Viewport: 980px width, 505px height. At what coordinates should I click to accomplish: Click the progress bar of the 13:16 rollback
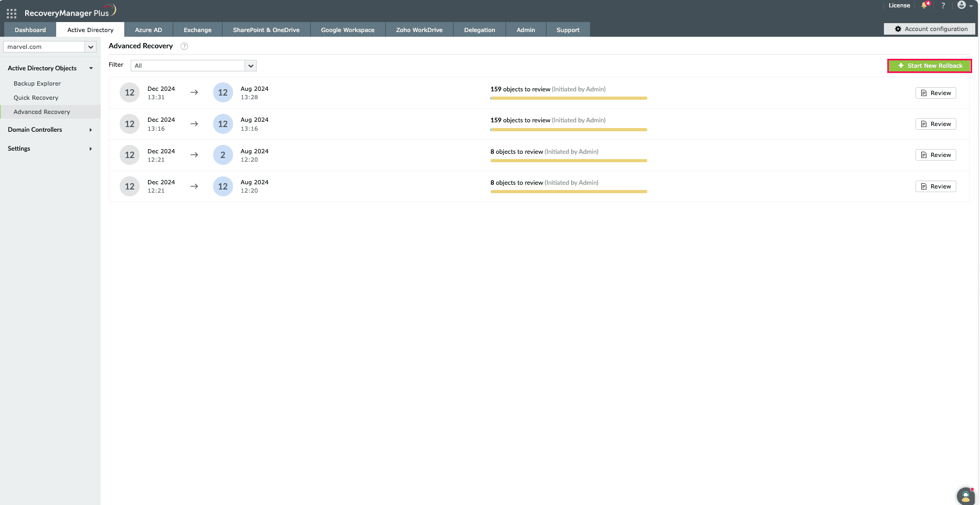point(568,130)
